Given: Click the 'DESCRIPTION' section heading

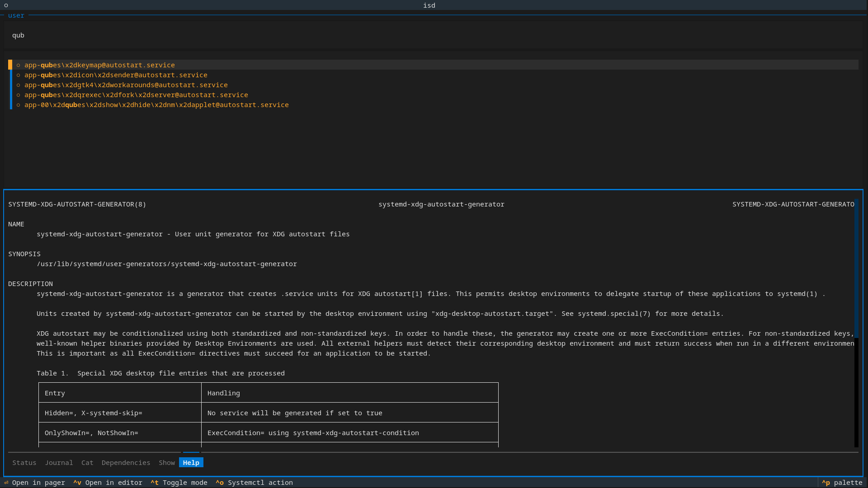Looking at the screenshot, I should click(x=30, y=284).
